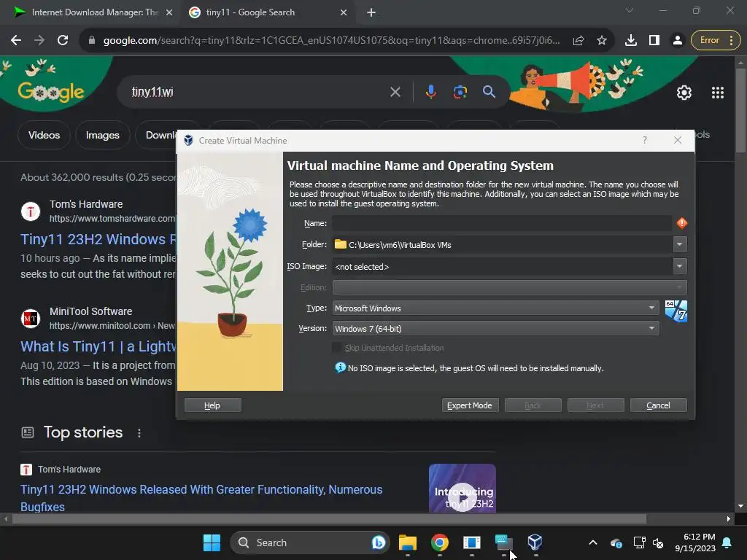Click into the Google search field
This screenshot has height=560, width=747.
(x=258, y=92)
